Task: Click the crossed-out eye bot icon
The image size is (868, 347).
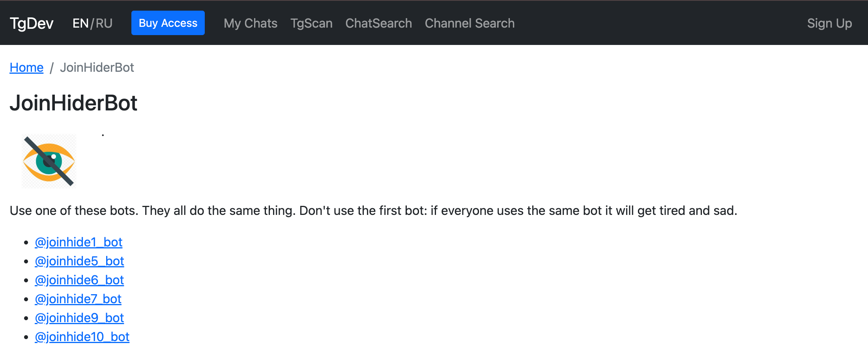Action: 49,161
